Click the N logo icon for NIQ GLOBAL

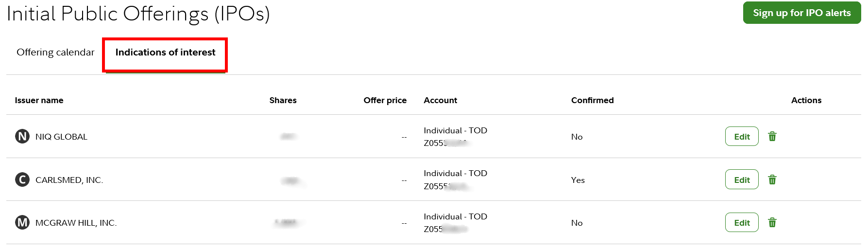[x=22, y=136]
